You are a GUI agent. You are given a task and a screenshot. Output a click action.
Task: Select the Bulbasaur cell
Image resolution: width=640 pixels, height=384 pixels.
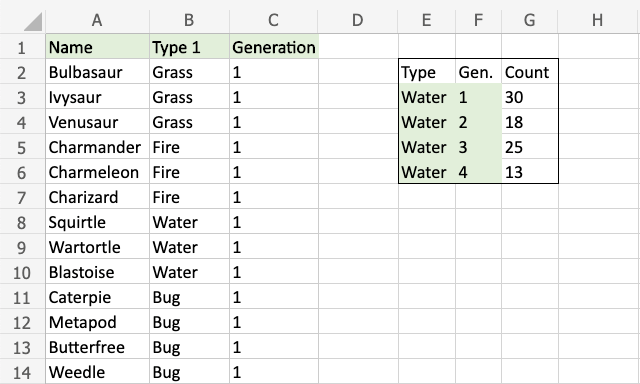97,72
